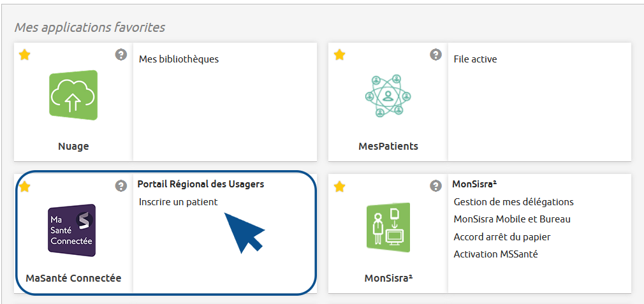The image size is (644, 304).
Task: Toggle the MesPatients favorite star
Action: [x=340, y=55]
